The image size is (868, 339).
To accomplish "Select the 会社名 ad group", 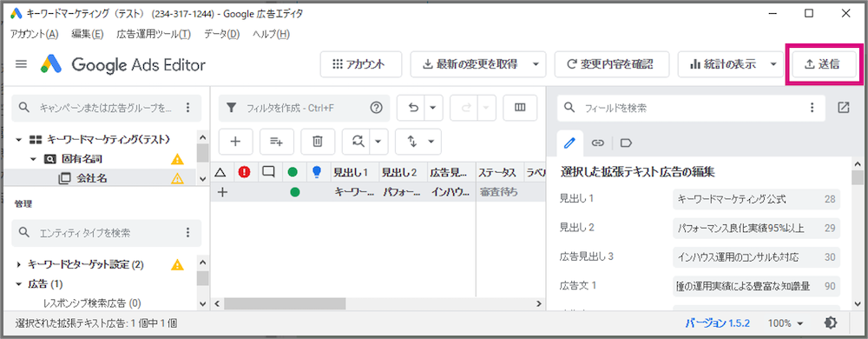I will tap(91, 178).
